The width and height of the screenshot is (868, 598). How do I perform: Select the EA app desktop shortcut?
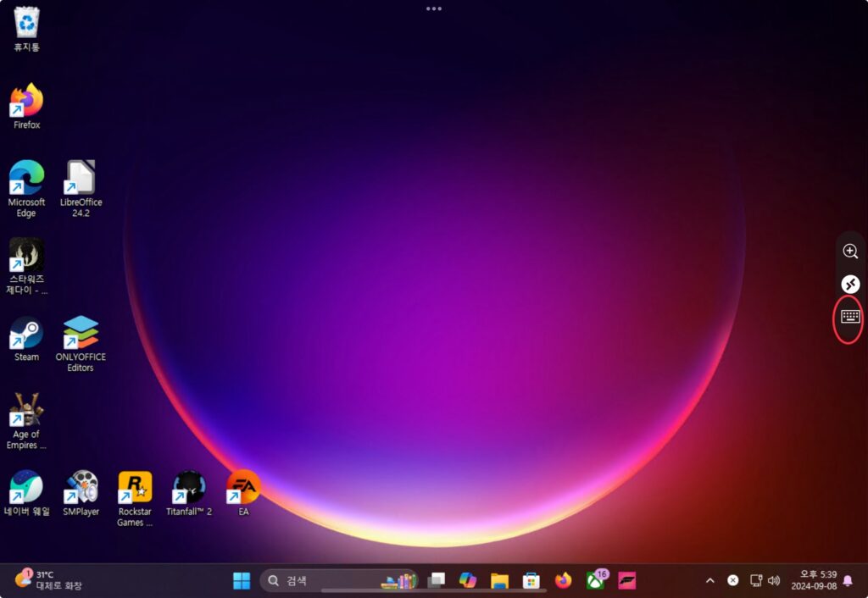click(x=243, y=493)
